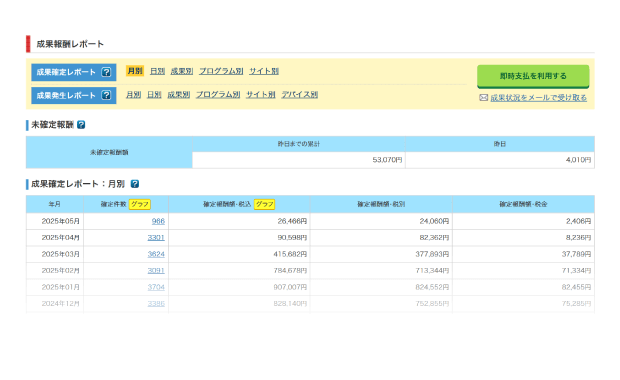Select サイト別 in 成果発生レポート row

261,95
